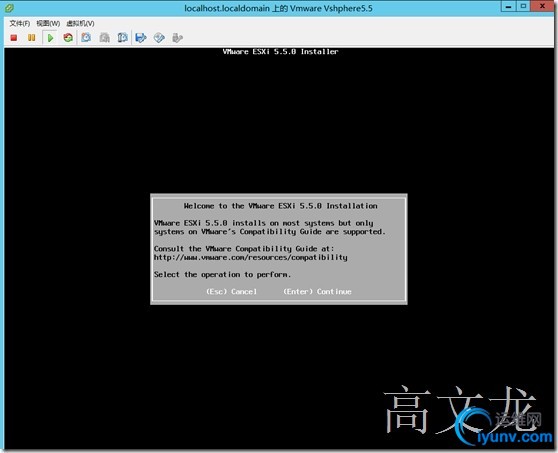Close the console window
The image size is (558, 453).
[542, 6]
